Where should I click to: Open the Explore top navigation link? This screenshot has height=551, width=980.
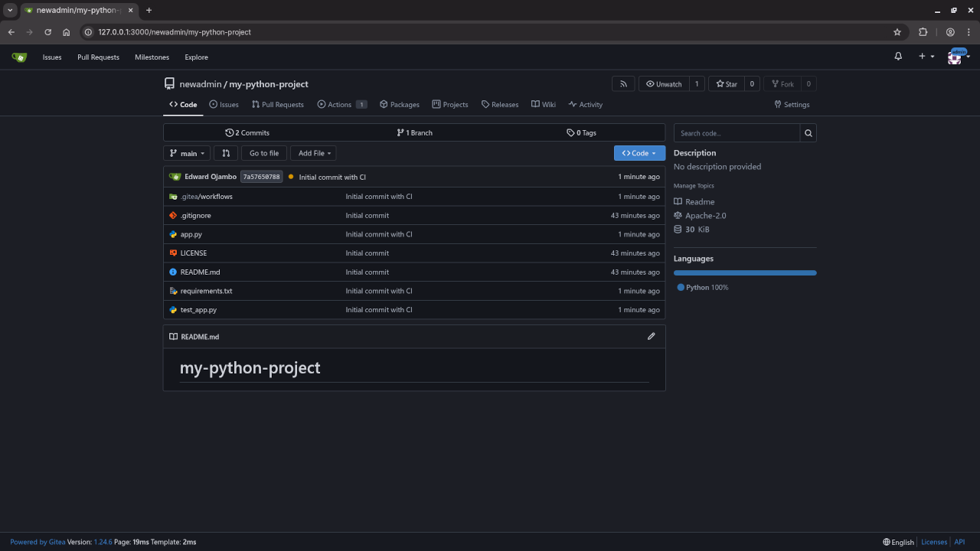pos(196,57)
